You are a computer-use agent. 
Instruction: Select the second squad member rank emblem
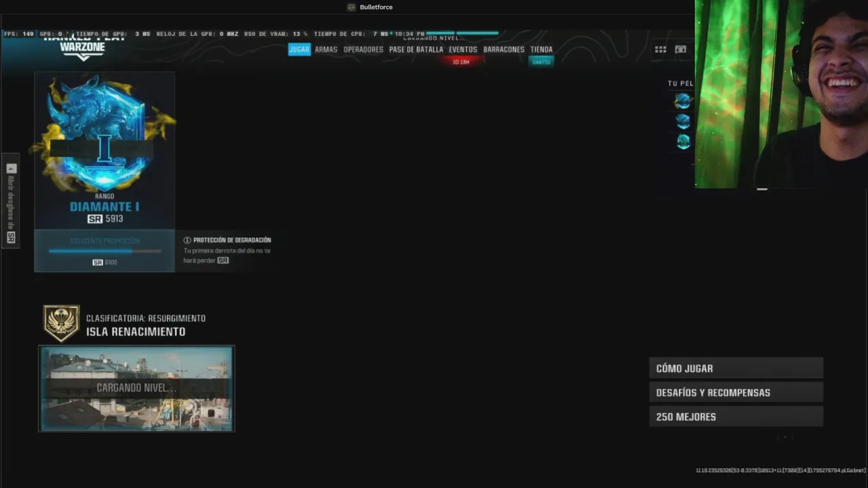[683, 121]
